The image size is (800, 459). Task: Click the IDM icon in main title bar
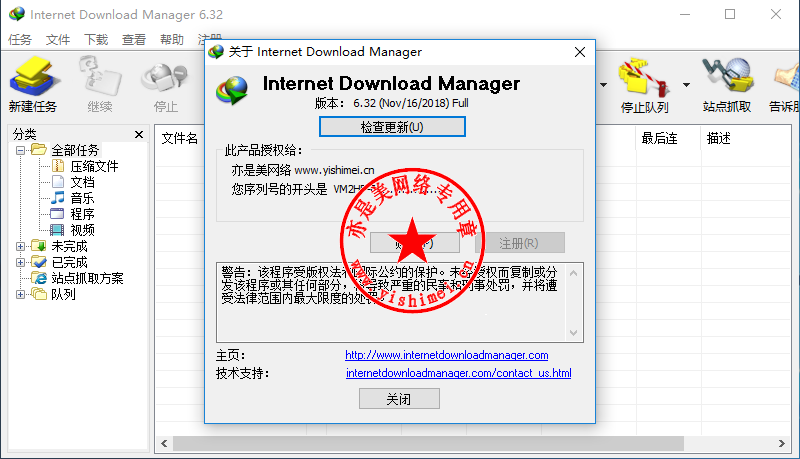click(16, 14)
